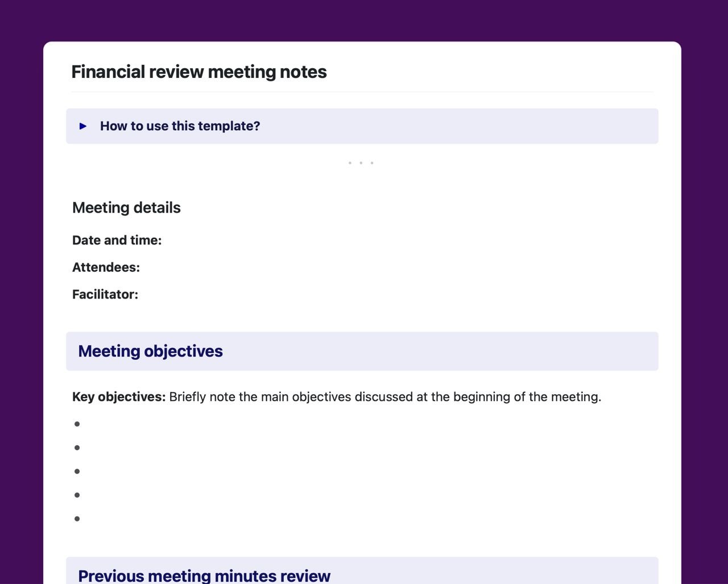Screen dimensions: 728x584
Task: Click the second bullet point marker
Action: 77,448
